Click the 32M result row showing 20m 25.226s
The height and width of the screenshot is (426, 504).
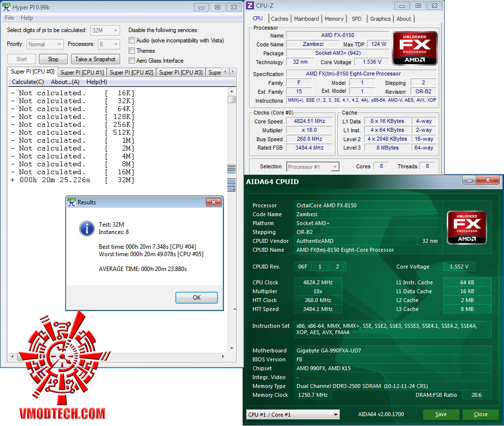click(x=72, y=180)
